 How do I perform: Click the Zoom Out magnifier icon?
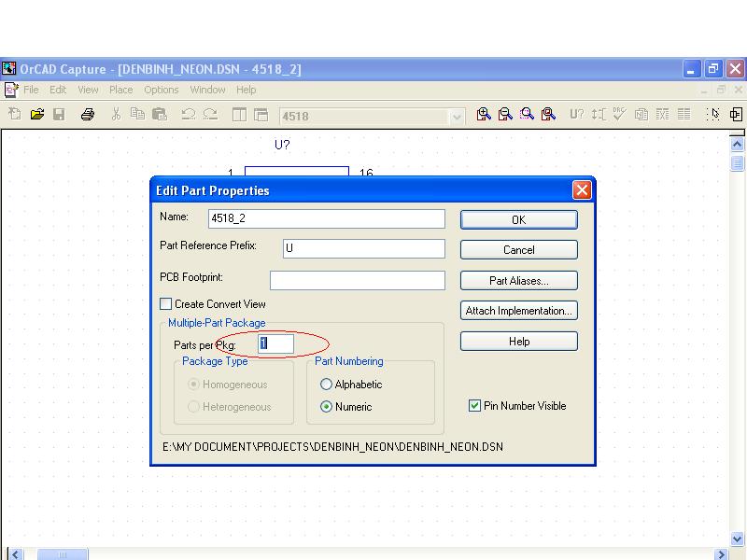(505, 114)
